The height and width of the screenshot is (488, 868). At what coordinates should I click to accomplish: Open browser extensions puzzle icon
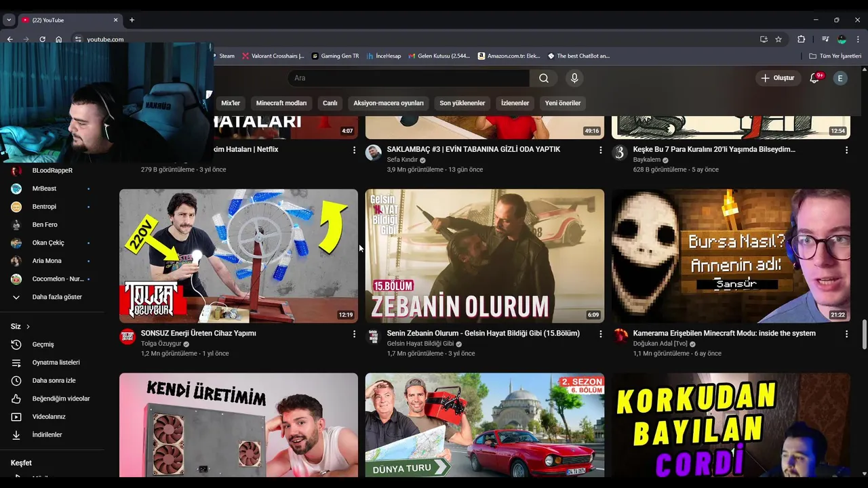tap(801, 39)
